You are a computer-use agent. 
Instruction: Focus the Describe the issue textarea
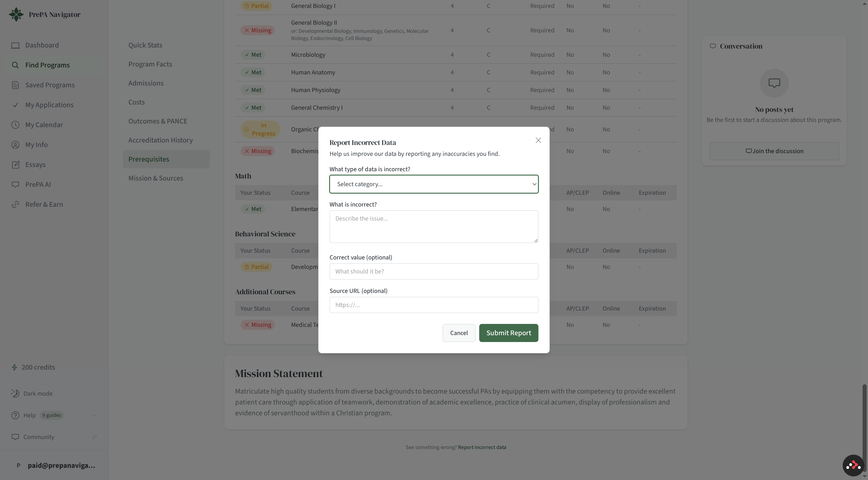434,226
